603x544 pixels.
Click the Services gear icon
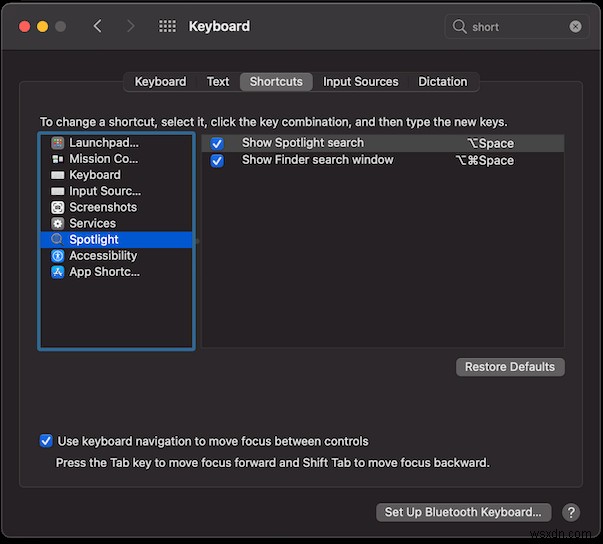click(x=58, y=224)
